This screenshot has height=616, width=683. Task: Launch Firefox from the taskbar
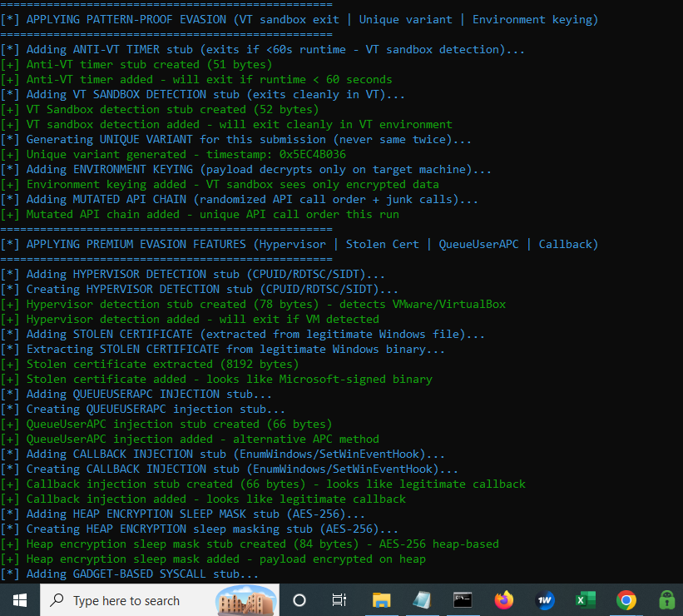[504, 600]
